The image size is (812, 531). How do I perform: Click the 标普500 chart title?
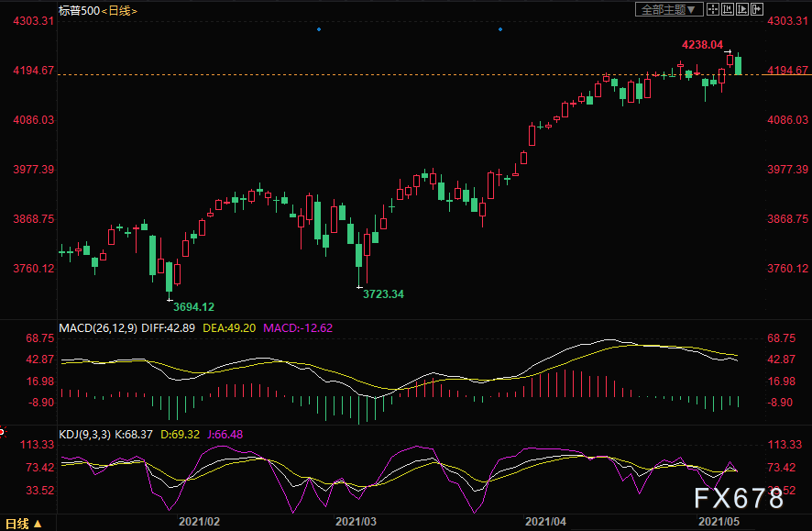tap(79, 10)
